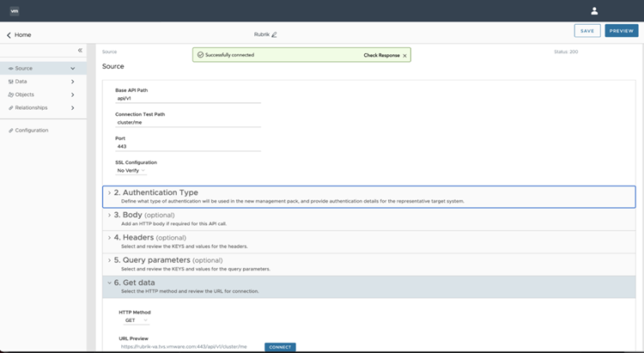Click the CONNECT button
644x353 pixels.
(280, 347)
